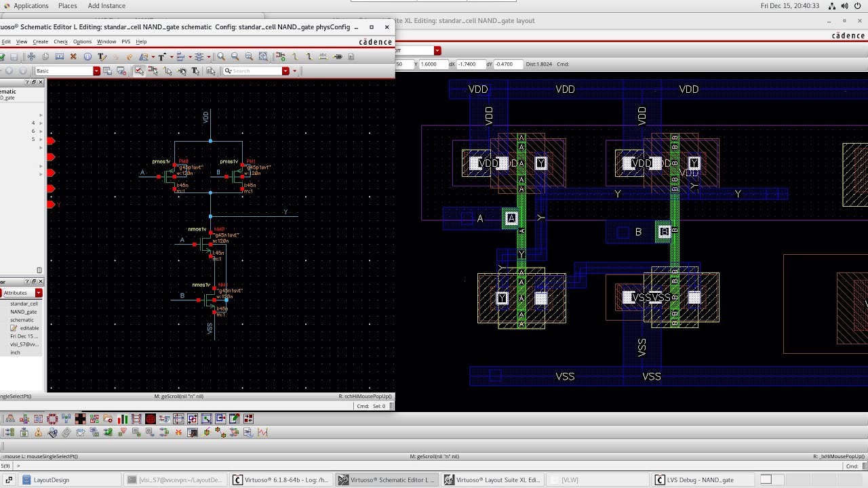868x488 pixels.
Task: Click the Save icon in schematic toolbar
Action: click(x=14, y=56)
